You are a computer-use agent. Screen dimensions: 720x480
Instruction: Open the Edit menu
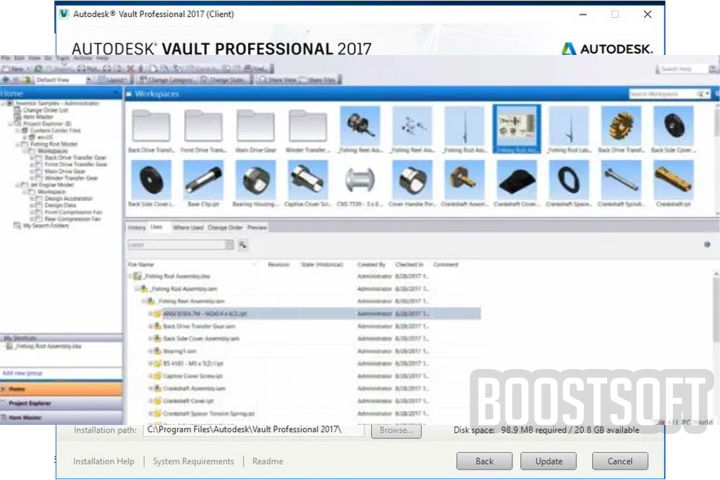pyautogui.click(x=19, y=58)
